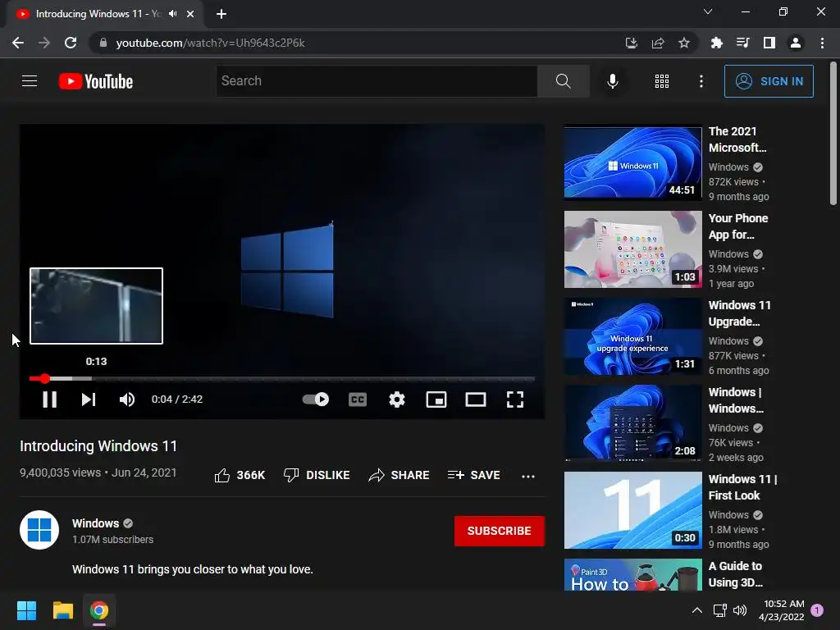Toggle closed captions (CC)
840x630 pixels.
tap(358, 399)
